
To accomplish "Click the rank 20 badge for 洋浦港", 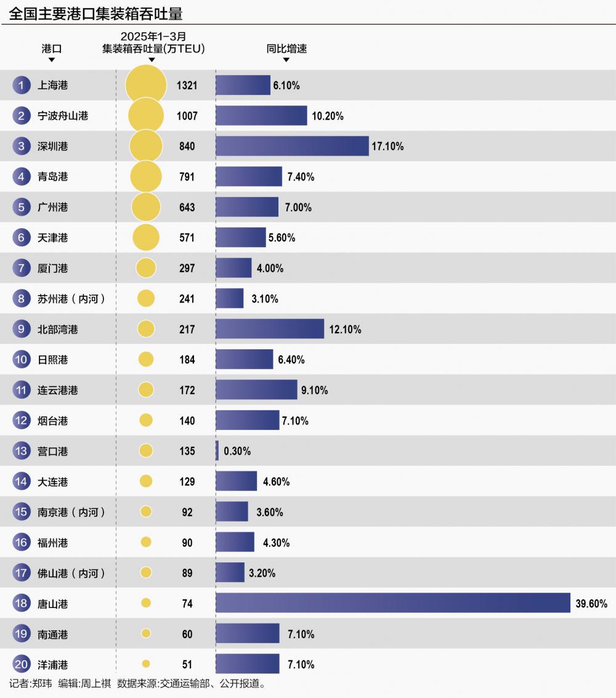I will pyautogui.click(x=22, y=665).
